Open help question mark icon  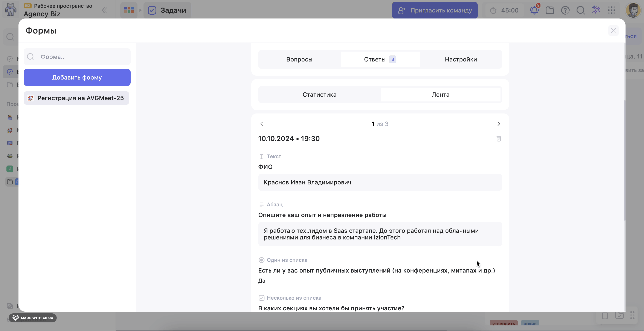pos(565,10)
